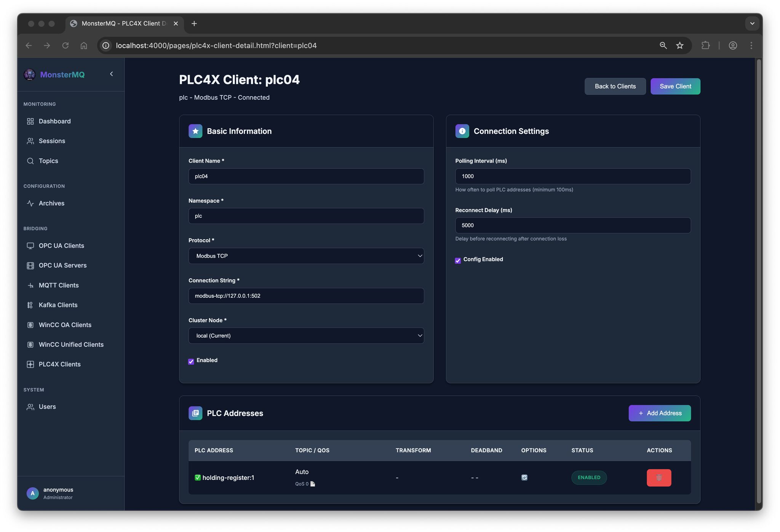This screenshot has height=532, width=780.
Task: Toggle the Config Enabled checkbox
Action: coord(458,260)
